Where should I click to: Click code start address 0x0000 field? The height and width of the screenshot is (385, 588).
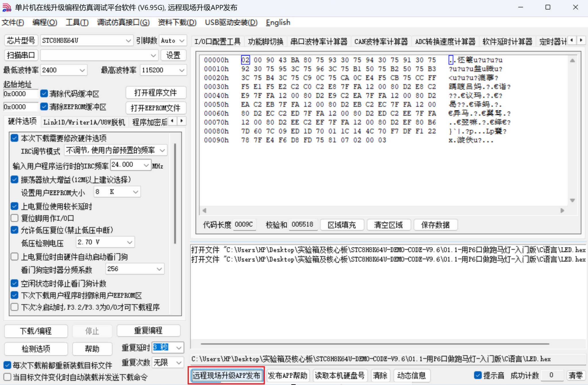(x=20, y=94)
